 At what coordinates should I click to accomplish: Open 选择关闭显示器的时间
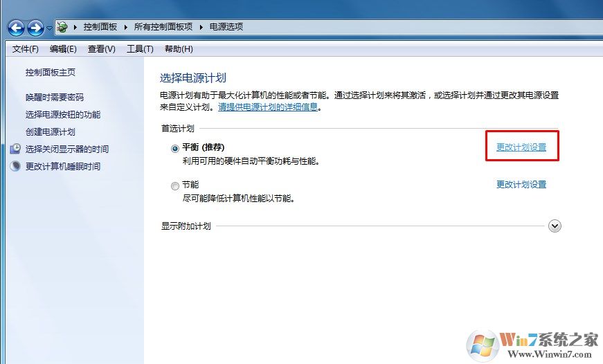pyautogui.click(x=67, y=149)
